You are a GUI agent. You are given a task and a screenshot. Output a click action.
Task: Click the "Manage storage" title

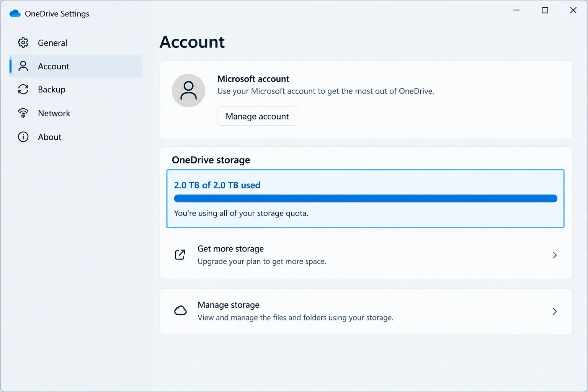point(229,305)
